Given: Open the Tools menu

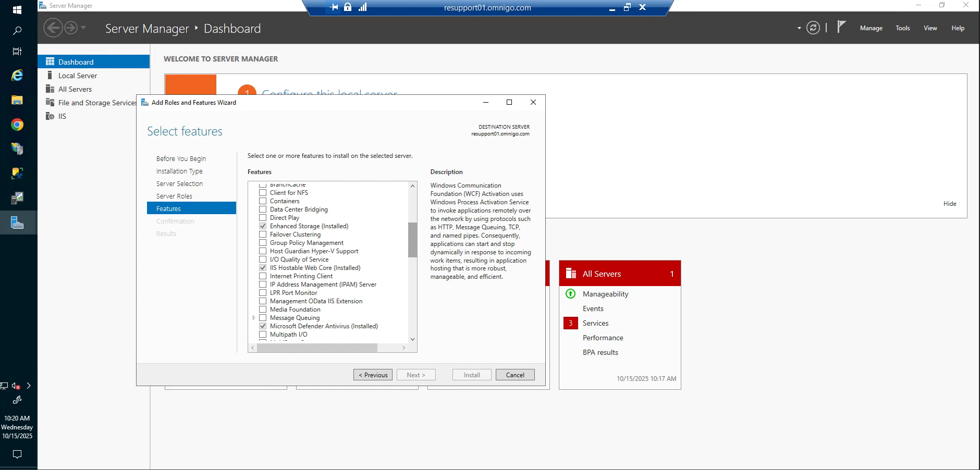Looking at the screenshot, I should [902, 28].
